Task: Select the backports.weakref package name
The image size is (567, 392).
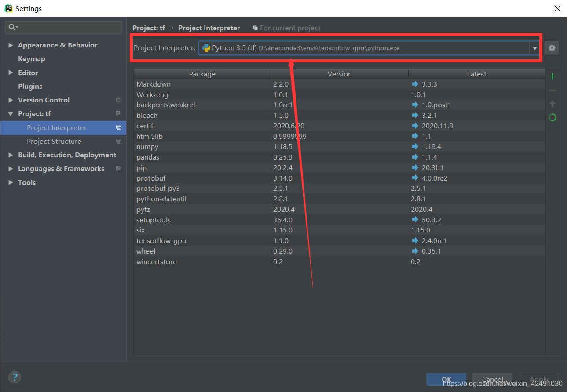Action: [x=166, y=105]
